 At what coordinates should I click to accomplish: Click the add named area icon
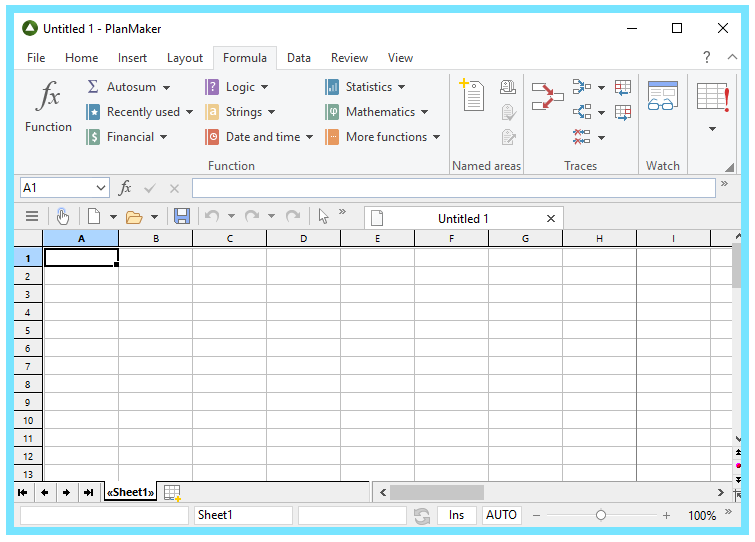472,95
